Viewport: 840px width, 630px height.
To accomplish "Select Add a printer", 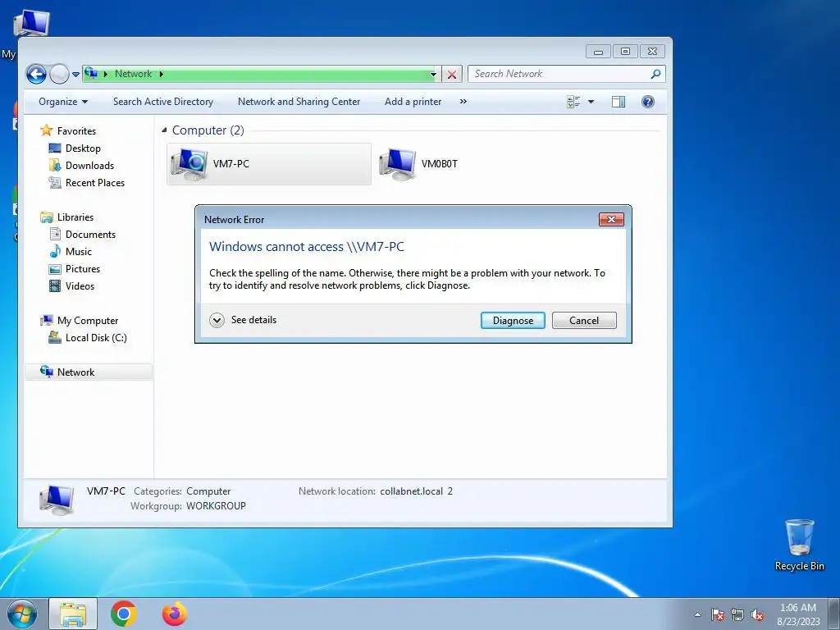I will (x=413, y=102).
